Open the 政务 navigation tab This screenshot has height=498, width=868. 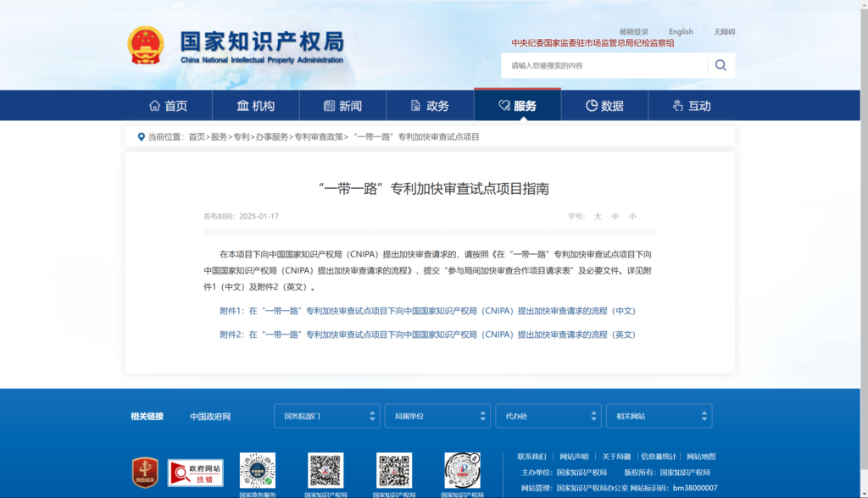click(x=430, y=106)
